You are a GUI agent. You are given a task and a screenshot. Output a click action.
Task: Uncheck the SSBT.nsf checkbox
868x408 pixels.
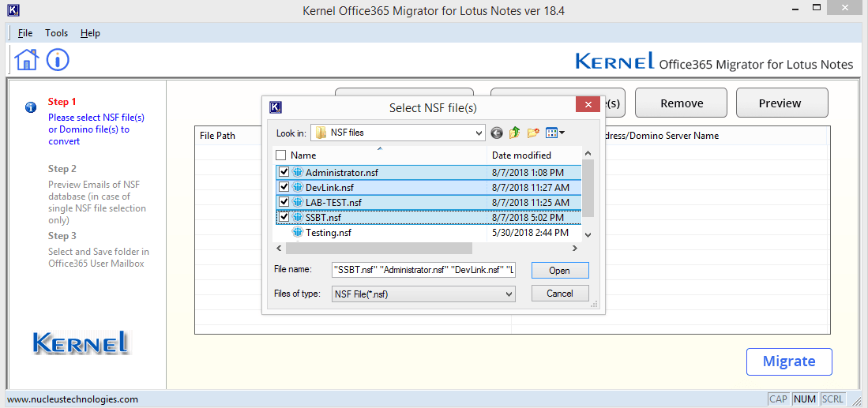pos(284,217)
